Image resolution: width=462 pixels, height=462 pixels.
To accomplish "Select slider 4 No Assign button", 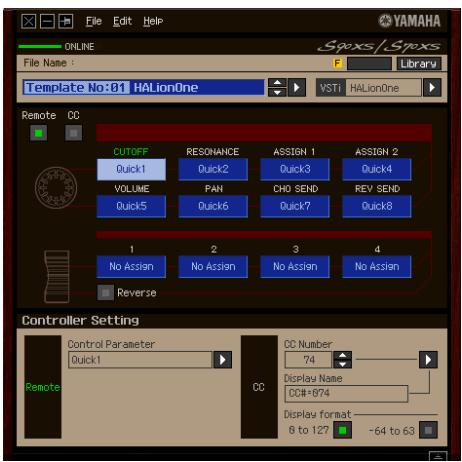I will (377, 267).
